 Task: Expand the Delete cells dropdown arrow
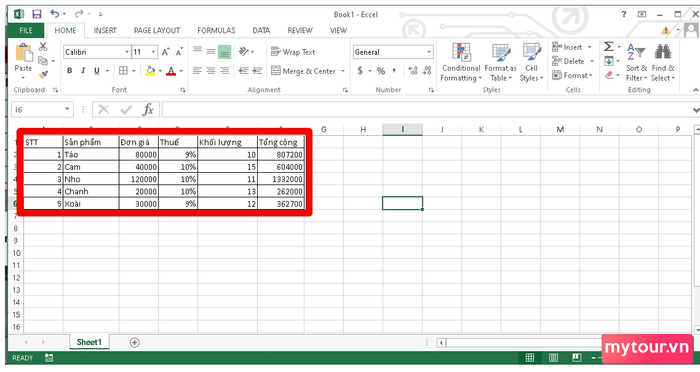[x=592, y=61]
